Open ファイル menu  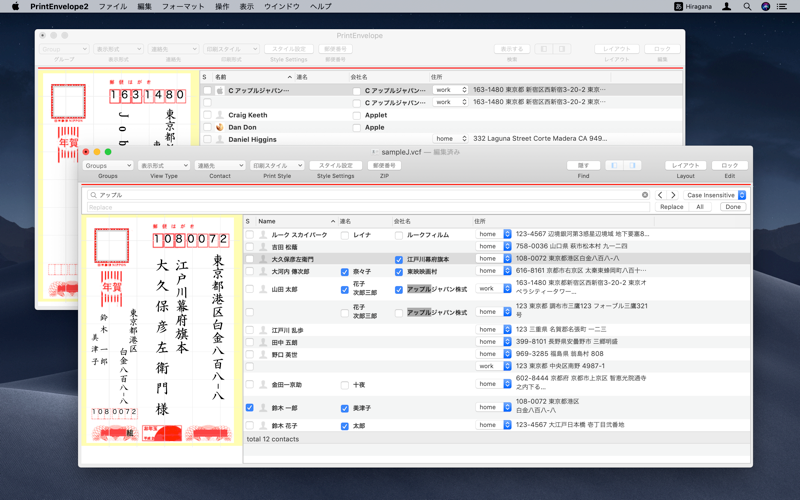tap(113, 7)
